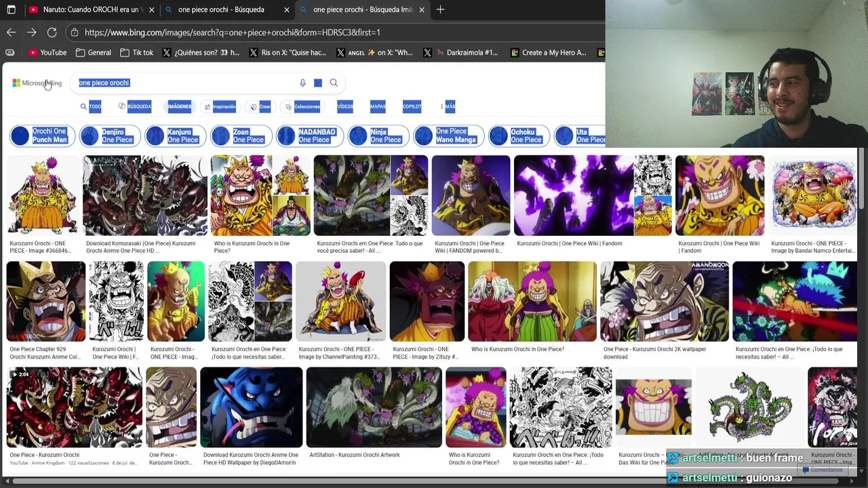Open the '¿Quiénes son?' X bookmark
This screenshot has height=488, width=868.
tap(201, 52)
